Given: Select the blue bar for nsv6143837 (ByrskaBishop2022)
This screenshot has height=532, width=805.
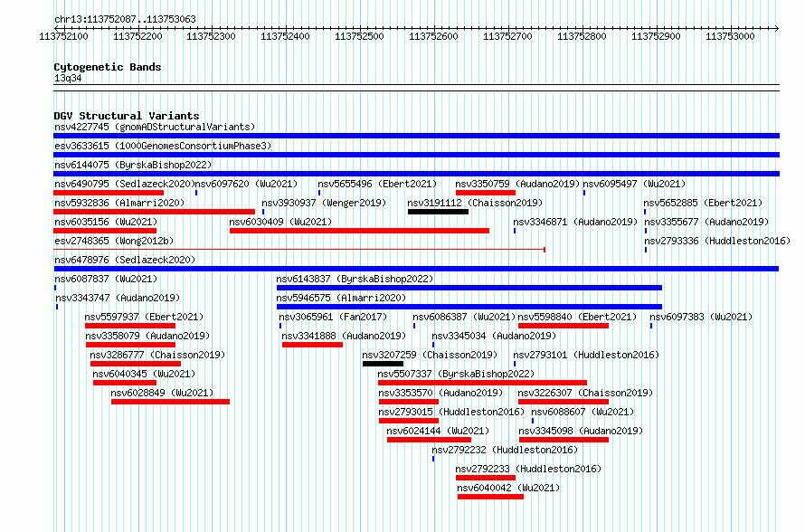Looking at the screenshot, I should [x=469, y=288].
